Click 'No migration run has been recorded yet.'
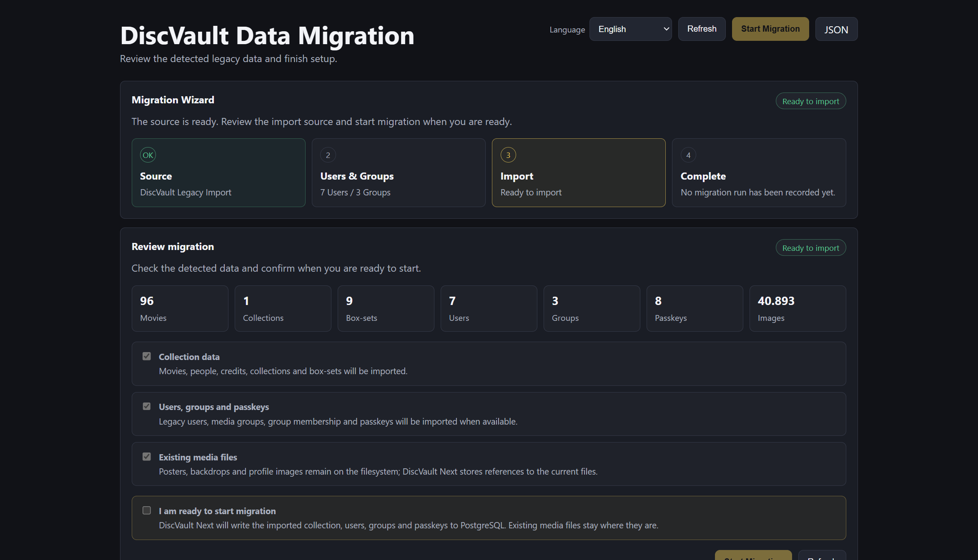This screenshot has height=560, width=978. [758, 192]
